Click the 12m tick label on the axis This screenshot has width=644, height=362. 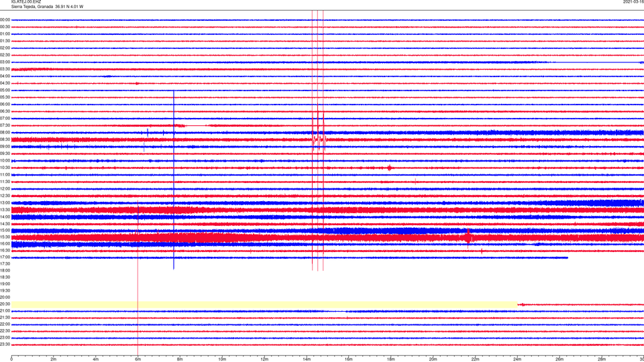click(264, 359)
